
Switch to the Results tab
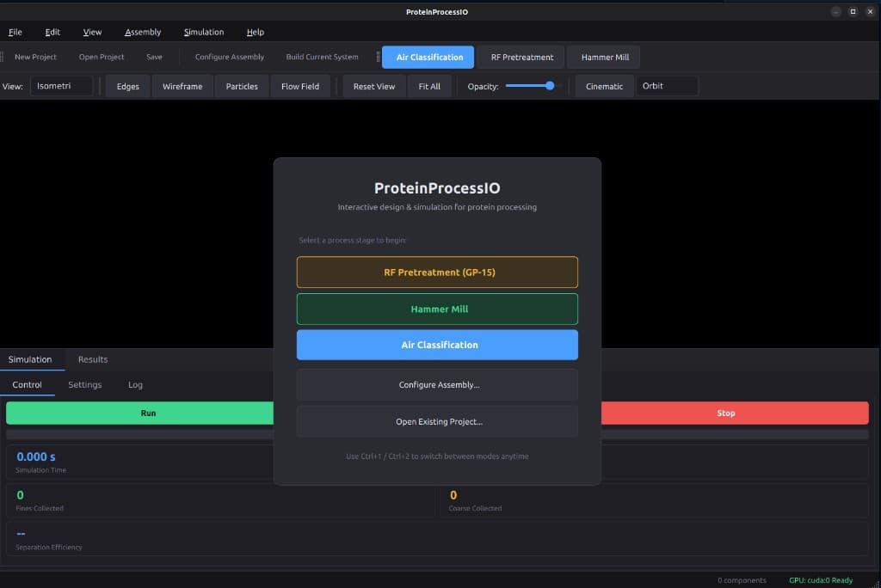tap(92, 359)
